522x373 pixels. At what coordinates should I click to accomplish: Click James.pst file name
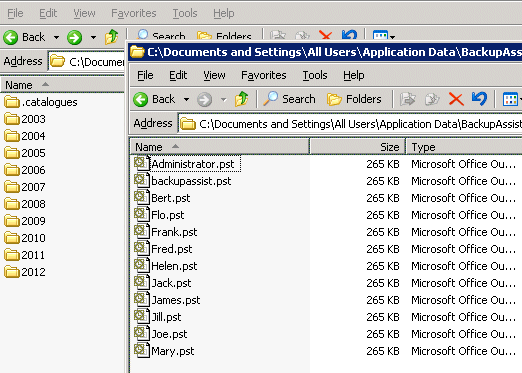click(x=176, y=300)
